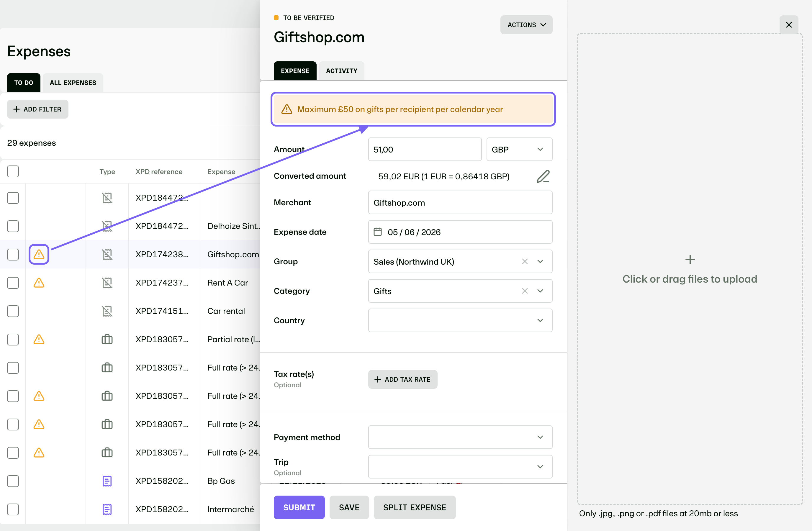
Task: Open the Trip dropdown
Action: pyautogui.click(x=460, y=467)
